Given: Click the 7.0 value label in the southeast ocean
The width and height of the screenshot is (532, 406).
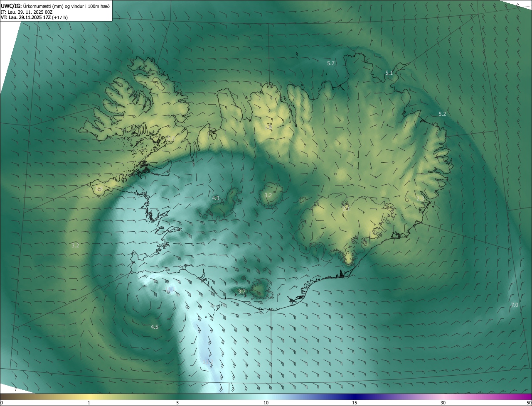Looking at the screenshot, I should click(x=515, y=305).
